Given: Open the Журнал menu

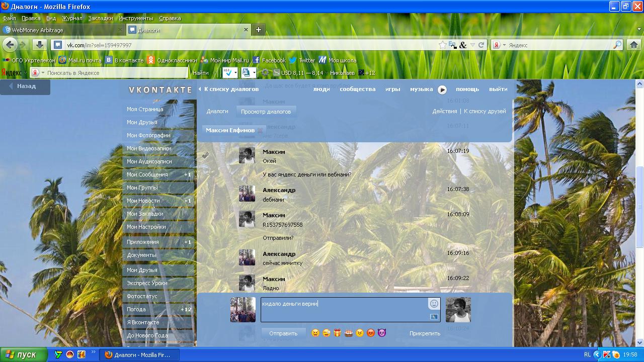Looking at the screenshot, I should (72, 18).
